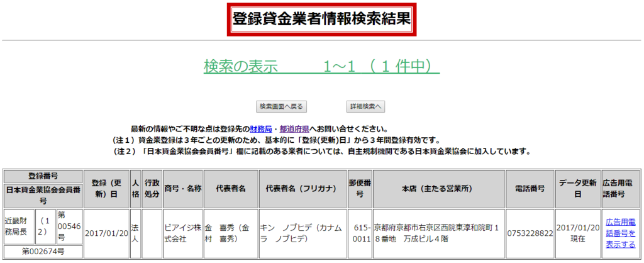
Task: Select the データ更新日 column header
Action: pyautogui.click(x=578, y=189)
